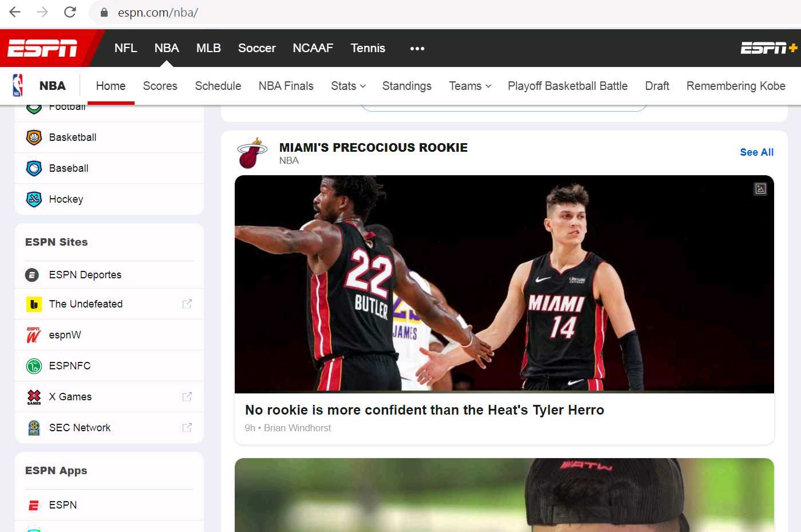801x532 pixels.
Task: Open The Undefeated site link
Action: (86, 304)
